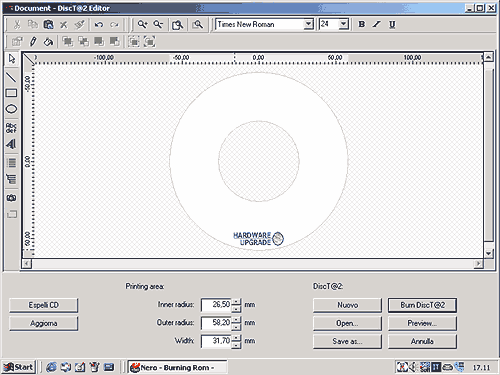Click the vertical scrollbar up arrow
This screenshot has height=375, width=500.
[x=488, y=57]
